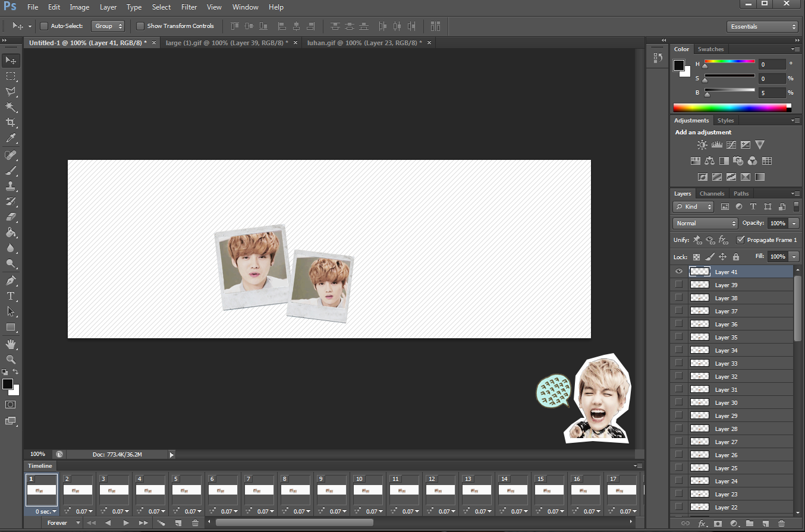The image size is (805, 532).
Task: Select the Paint Bucket tool
Action: tap(11, 232)
